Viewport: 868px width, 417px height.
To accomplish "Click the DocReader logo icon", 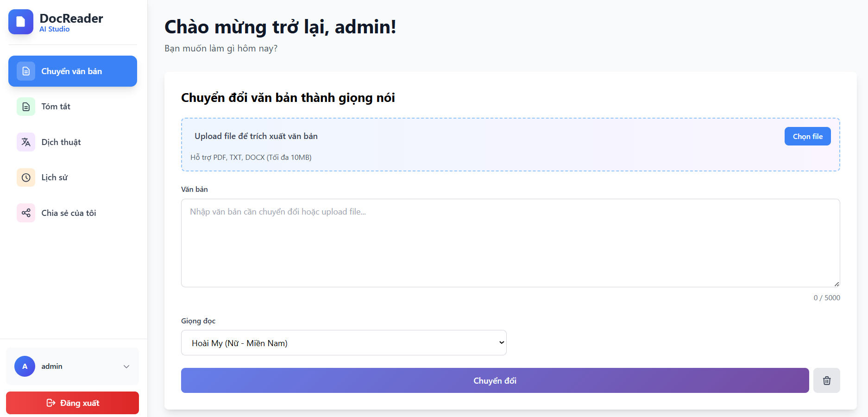I will pyautogui.click(x=20, y=22).
